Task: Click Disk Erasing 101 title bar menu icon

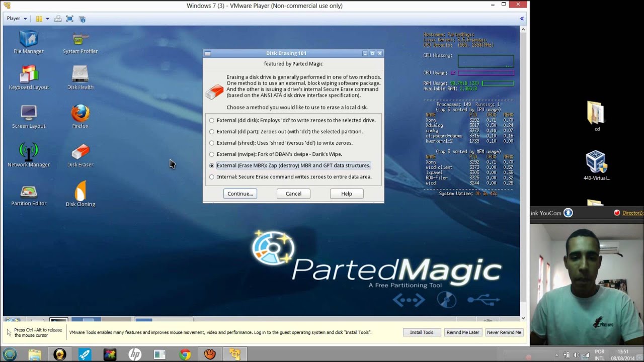Action: [207, 53]
